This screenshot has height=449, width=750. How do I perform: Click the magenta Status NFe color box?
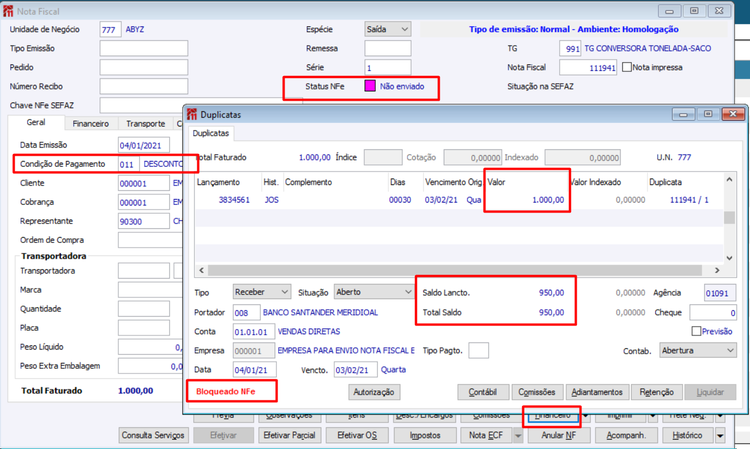[369, 87]
